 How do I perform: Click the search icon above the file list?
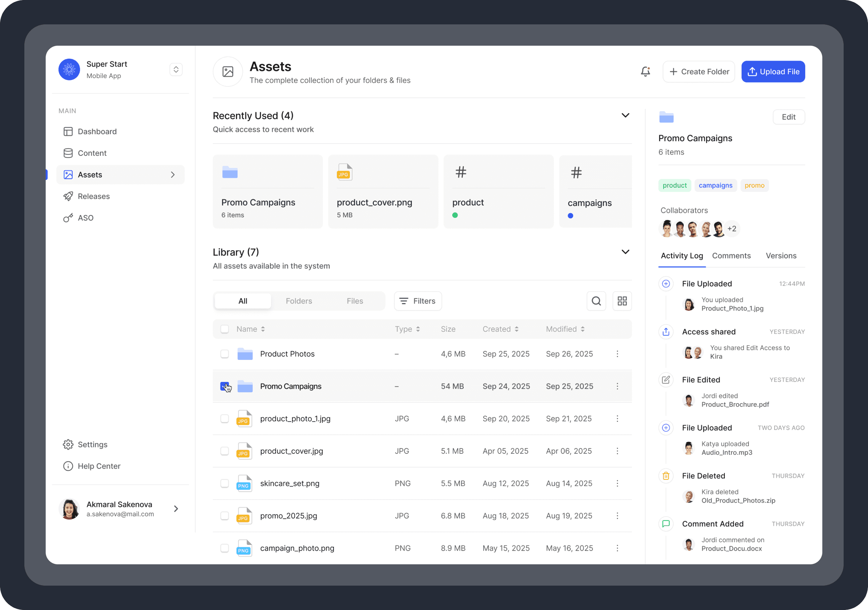[596, 301]
